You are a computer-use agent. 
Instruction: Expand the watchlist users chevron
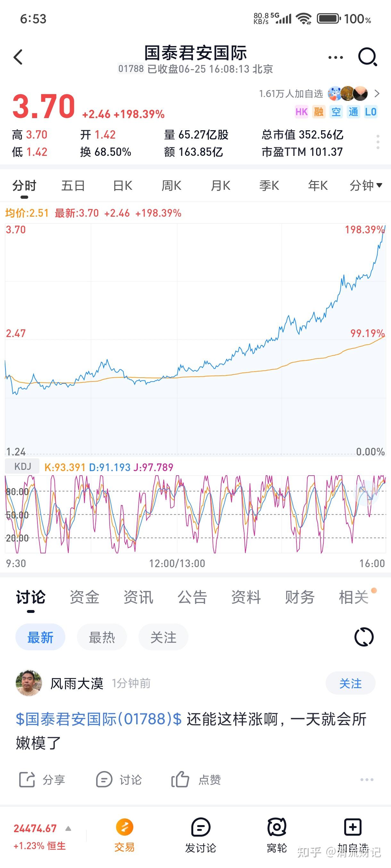(x=377, y=94)
